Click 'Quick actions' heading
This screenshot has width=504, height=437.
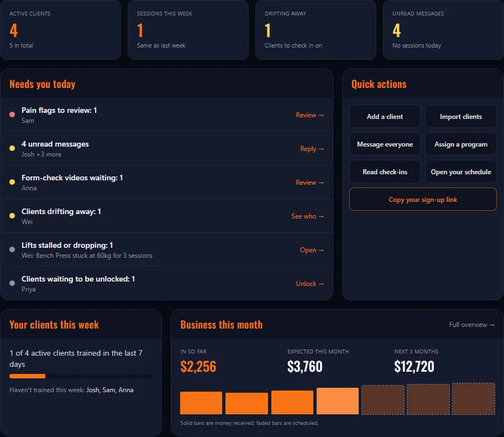(379, 84)
